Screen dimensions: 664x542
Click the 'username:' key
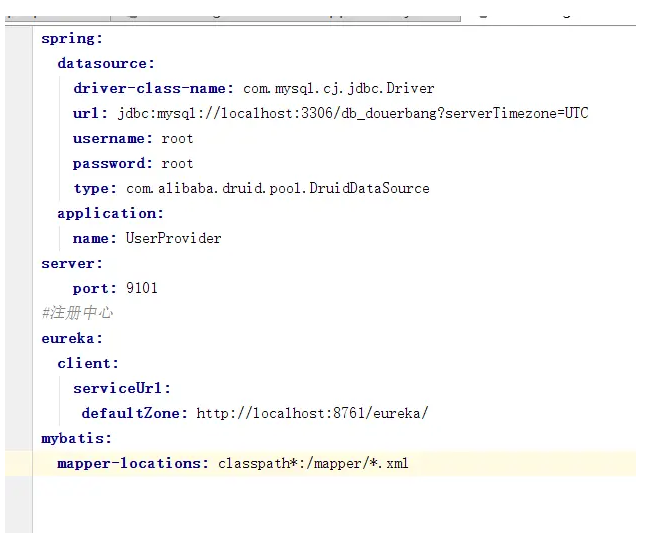112,138
